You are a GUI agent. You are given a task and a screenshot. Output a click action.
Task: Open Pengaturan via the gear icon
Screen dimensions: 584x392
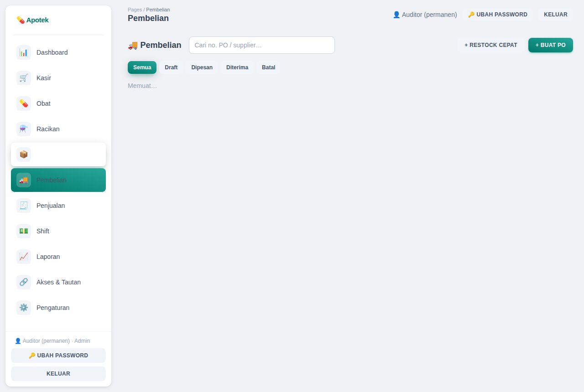24,308
